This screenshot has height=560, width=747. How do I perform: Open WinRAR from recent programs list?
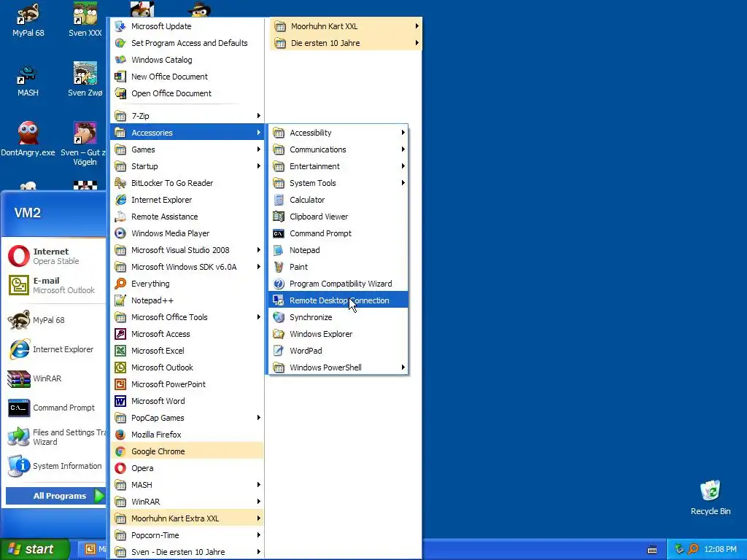tap(55, 379)
